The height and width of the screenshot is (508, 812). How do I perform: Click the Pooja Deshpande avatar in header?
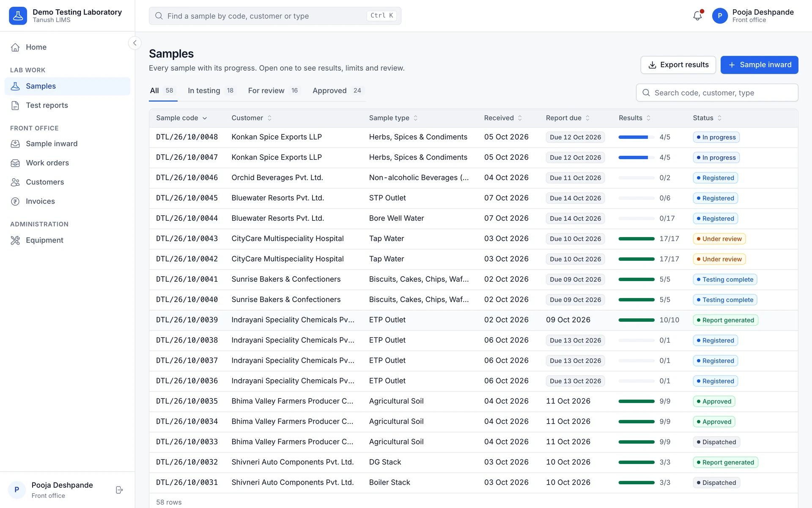click(719, 16)
